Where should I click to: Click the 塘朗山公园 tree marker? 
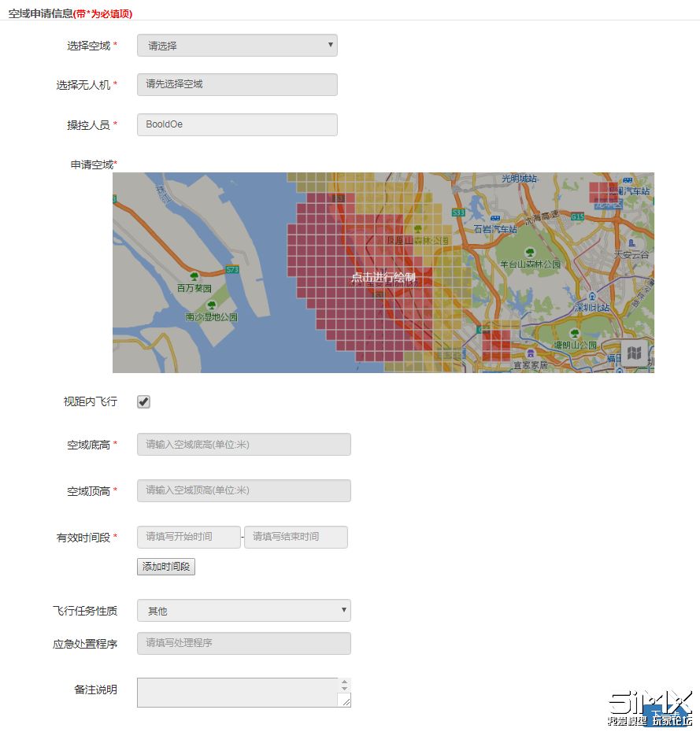click(x=575, y=333)
